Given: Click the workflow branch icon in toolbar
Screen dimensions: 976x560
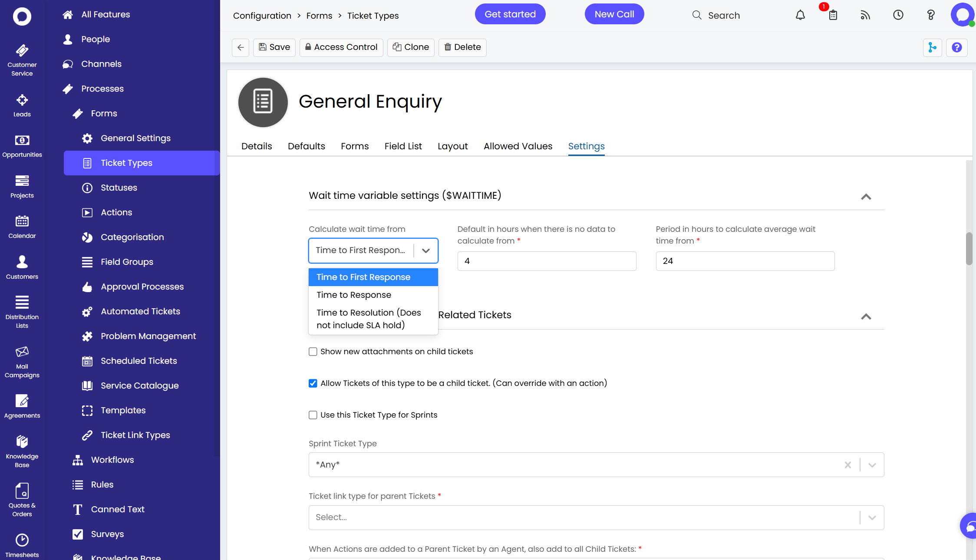Looking at the screenshot, I should (x=932, y=47).
